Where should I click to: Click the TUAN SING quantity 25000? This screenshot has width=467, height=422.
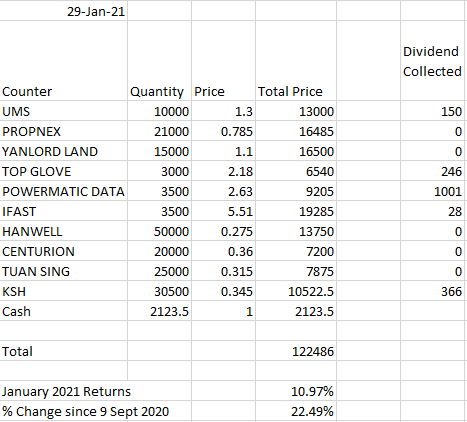point(159,271)
